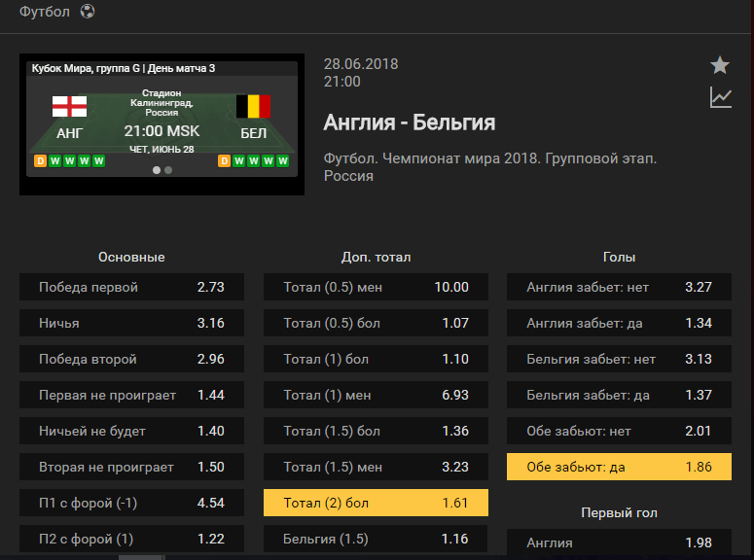Choose Бельгия (1.5) 1.16 bet
This screenshot has width=754, height=560.
pos(377,539)
